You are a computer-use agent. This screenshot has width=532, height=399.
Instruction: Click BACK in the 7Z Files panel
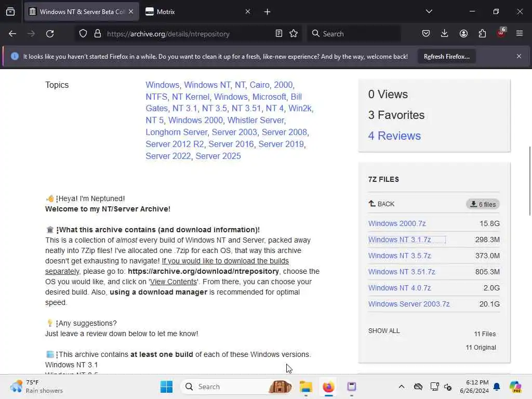[381, 204]
